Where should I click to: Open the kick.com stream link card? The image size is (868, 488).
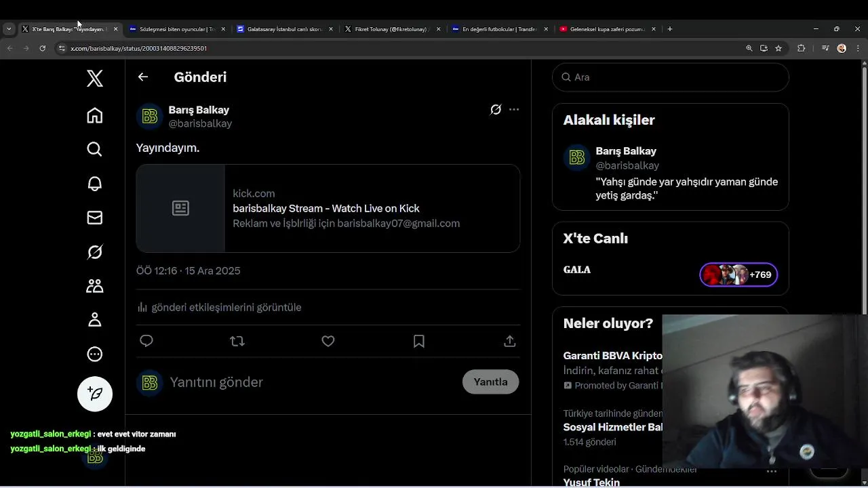(x=328, y=208)
